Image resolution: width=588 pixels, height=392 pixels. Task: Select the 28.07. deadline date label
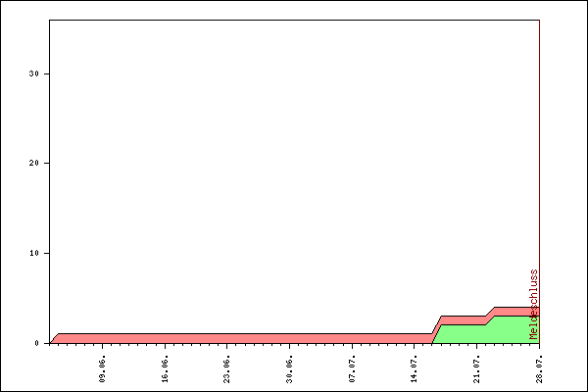[x=538, y=365]
